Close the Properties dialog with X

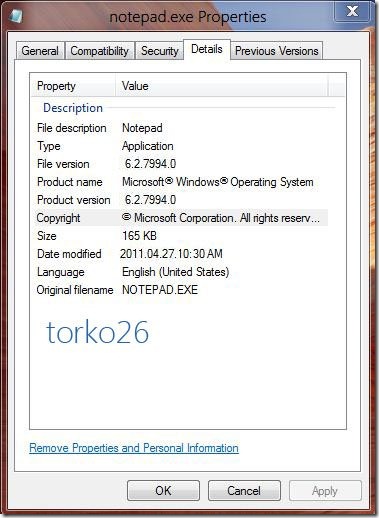352,12
